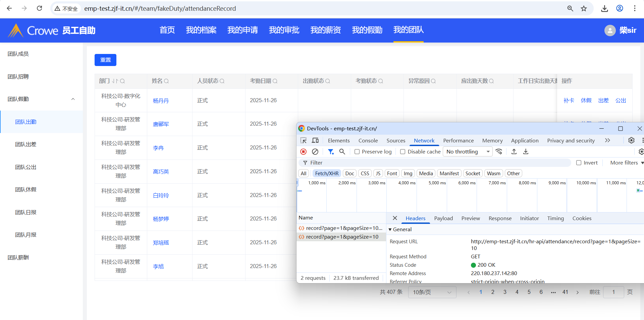Image resolution: width=644 pixels, height=320 pixels.
Task: Search icon in 姓名 column header
Action: pos(166,81)
